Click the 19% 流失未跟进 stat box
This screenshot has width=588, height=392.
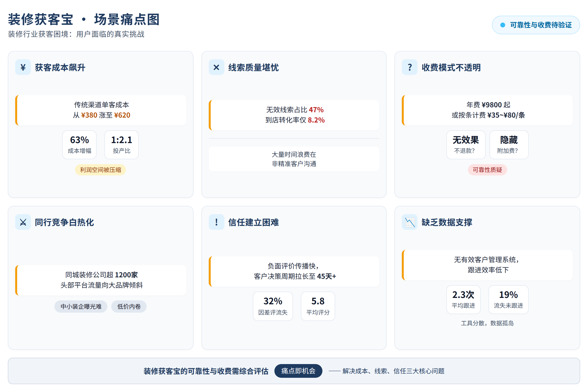(509, 299)
